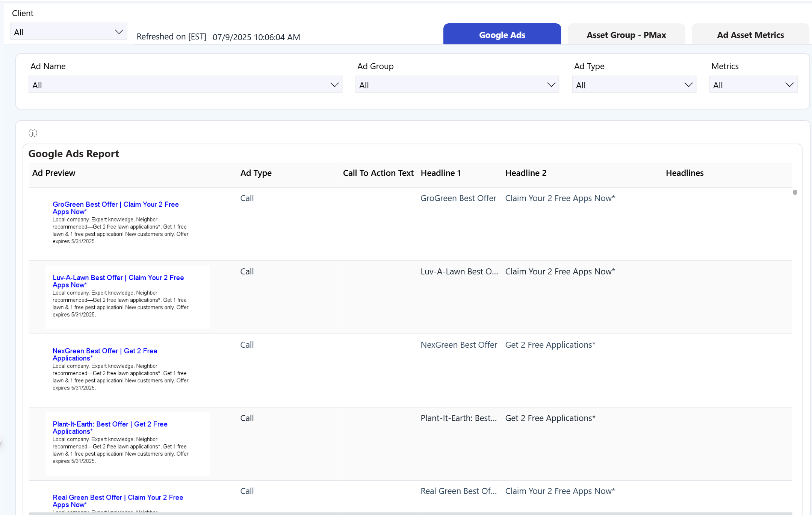Click the Headline 2 column header
The image size is (812, 515).
tap(526, 173)
